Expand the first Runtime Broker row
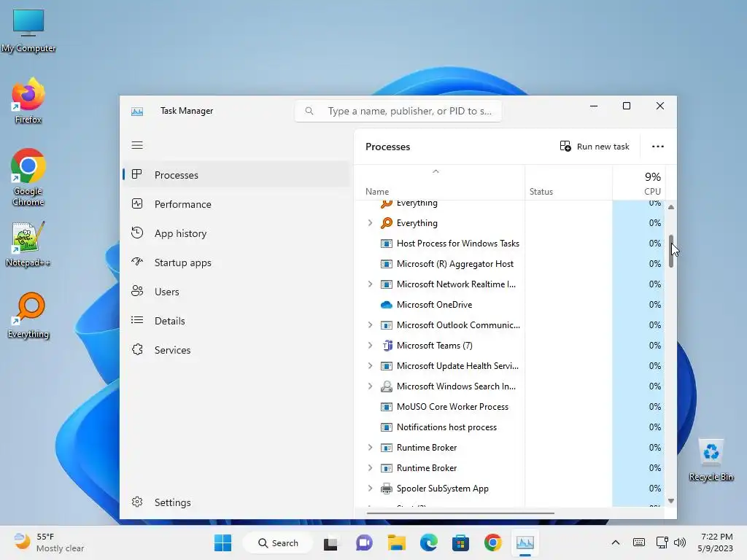 370,448
